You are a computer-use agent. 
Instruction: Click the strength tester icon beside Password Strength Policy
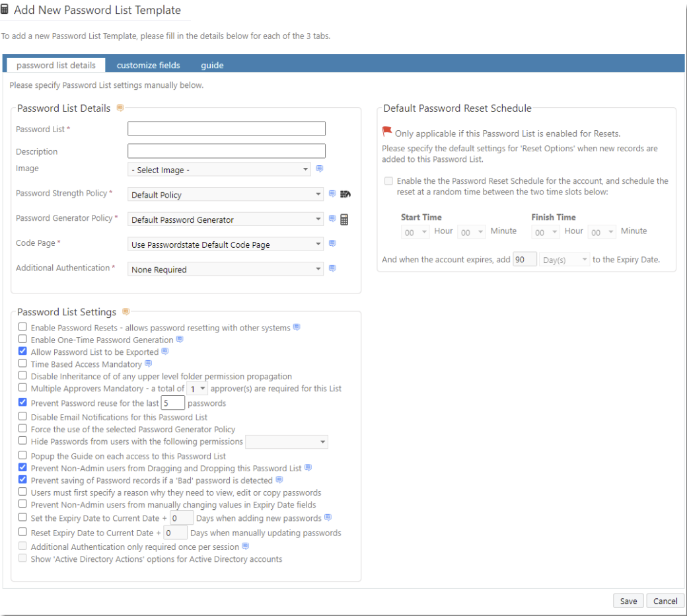[345, 194]
